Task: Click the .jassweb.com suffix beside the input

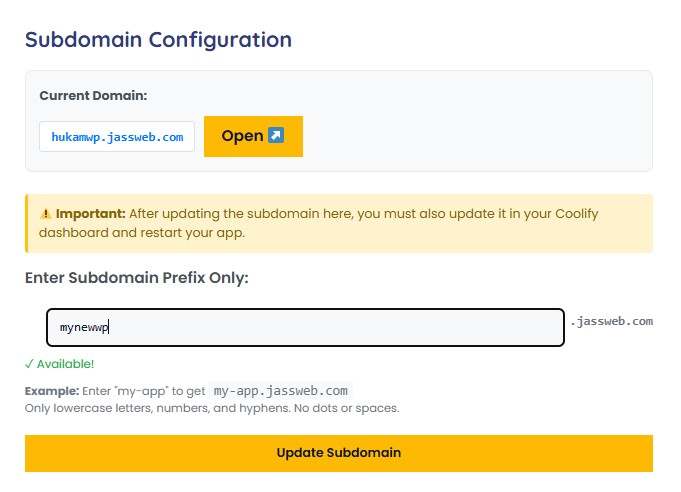Action: [612, 321]
